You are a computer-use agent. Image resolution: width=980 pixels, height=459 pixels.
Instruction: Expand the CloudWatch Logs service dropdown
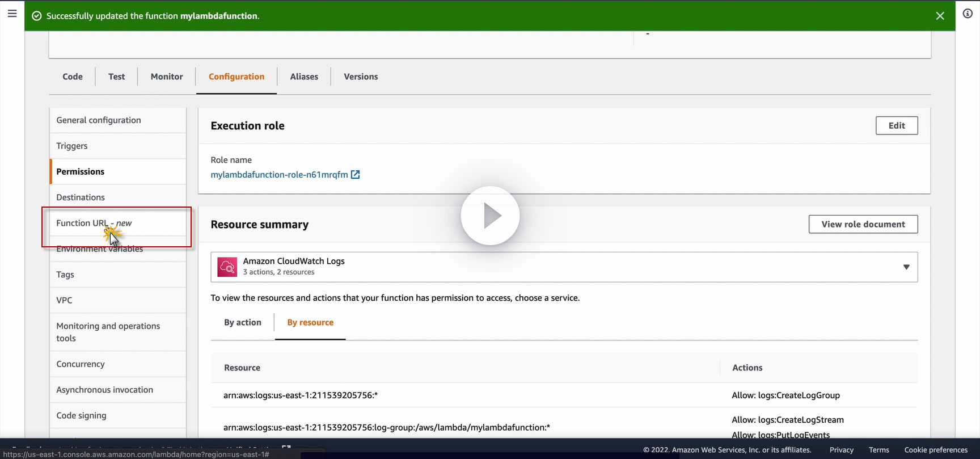click(906, 267)
